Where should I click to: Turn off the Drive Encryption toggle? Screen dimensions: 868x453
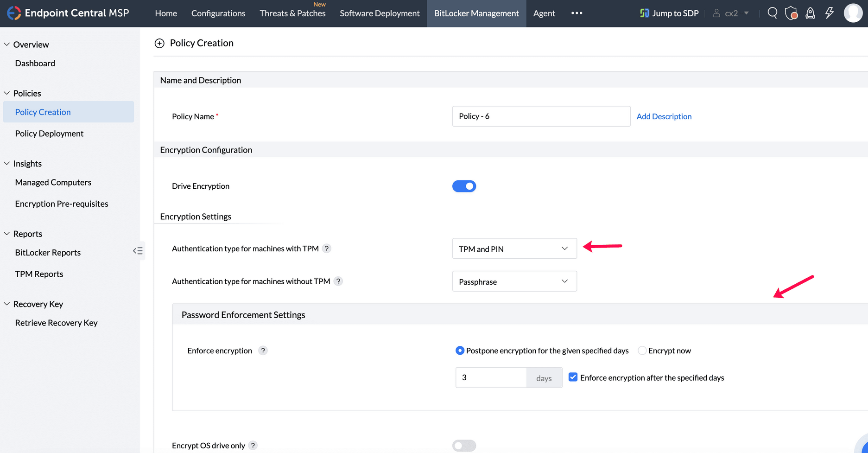[464, 186]
